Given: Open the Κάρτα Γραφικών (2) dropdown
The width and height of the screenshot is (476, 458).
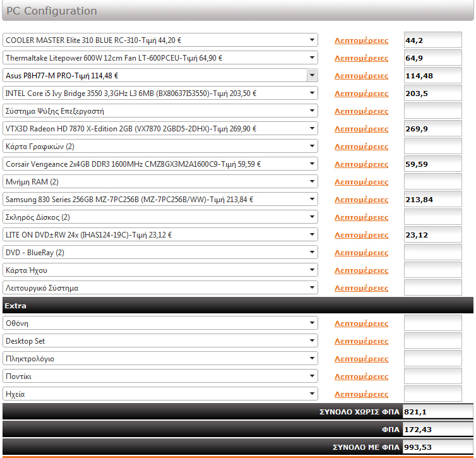Looking at the screenshot, I should 160,146.
